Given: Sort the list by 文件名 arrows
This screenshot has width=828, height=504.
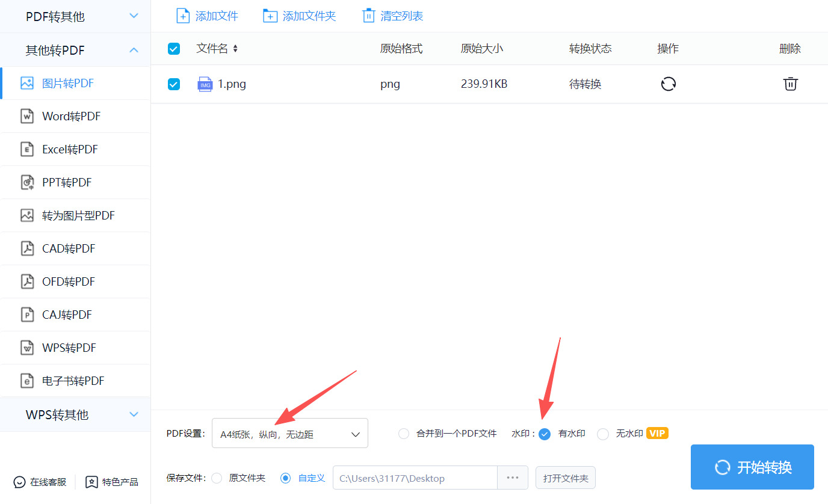Looking at the screenshot, I should click(235, 49).
